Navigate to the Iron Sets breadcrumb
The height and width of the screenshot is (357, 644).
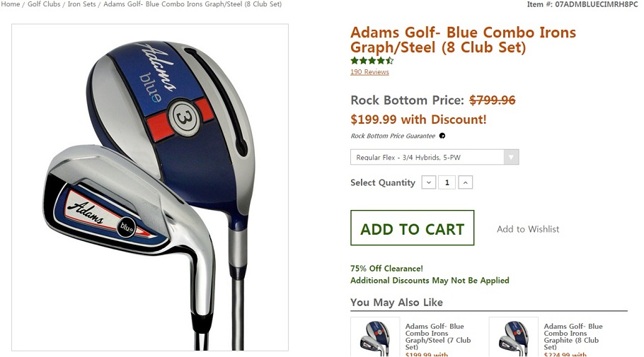coord(81,4)
